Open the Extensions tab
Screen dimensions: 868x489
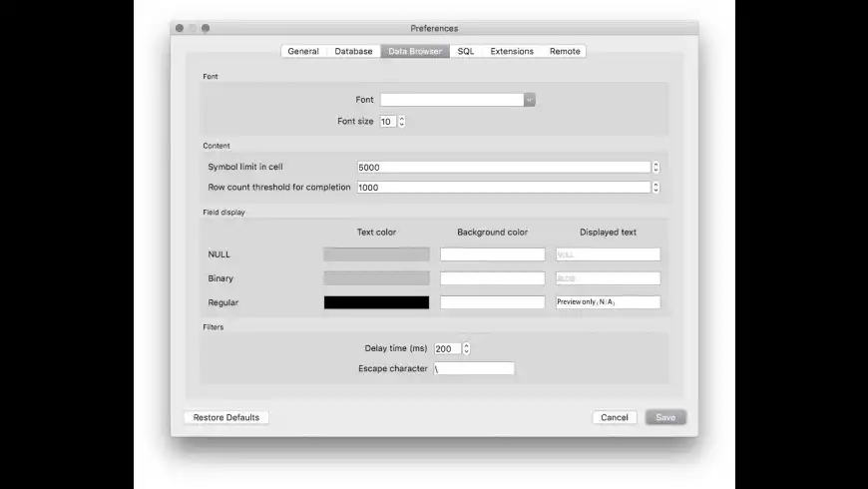(512, 51)
